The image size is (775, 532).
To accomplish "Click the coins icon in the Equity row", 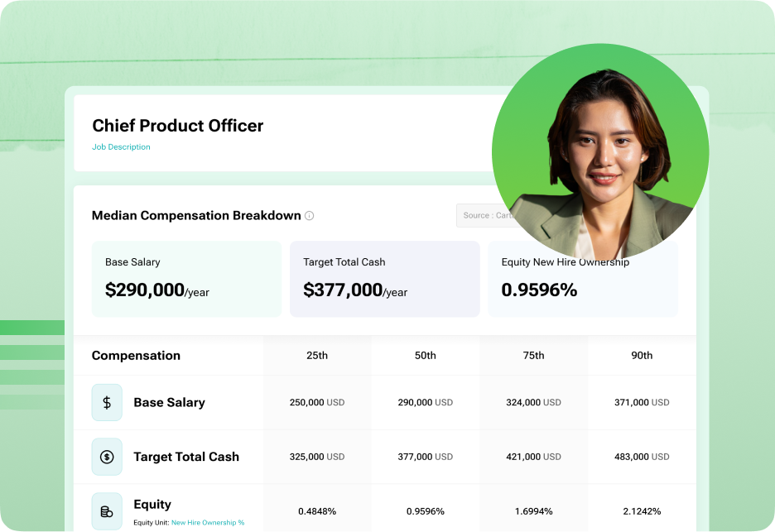I will pos(107,511).
